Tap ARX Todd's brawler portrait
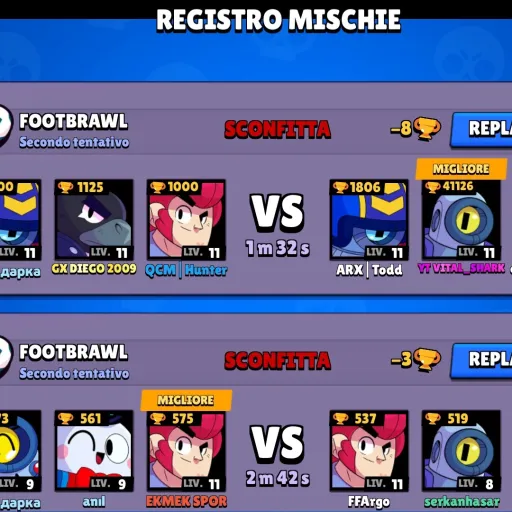This screenshot has height=512, width=512. (x=369, y=220)
